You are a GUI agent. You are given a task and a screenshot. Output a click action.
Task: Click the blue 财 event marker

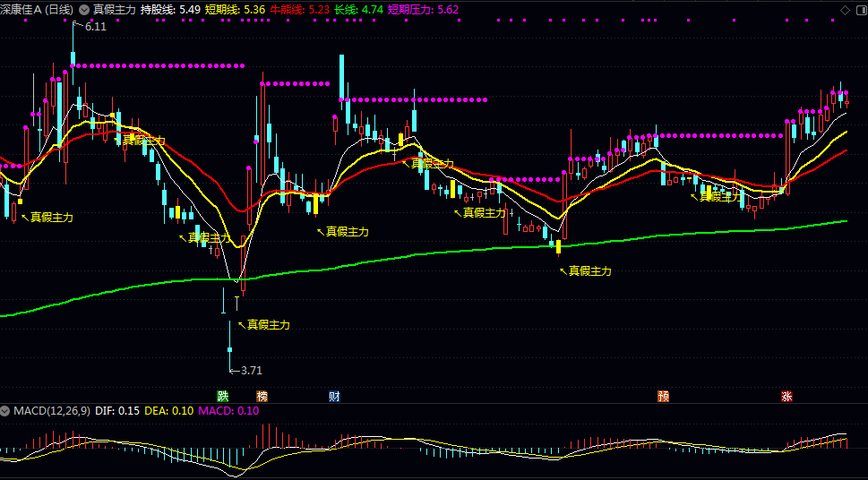coord(334,396)
